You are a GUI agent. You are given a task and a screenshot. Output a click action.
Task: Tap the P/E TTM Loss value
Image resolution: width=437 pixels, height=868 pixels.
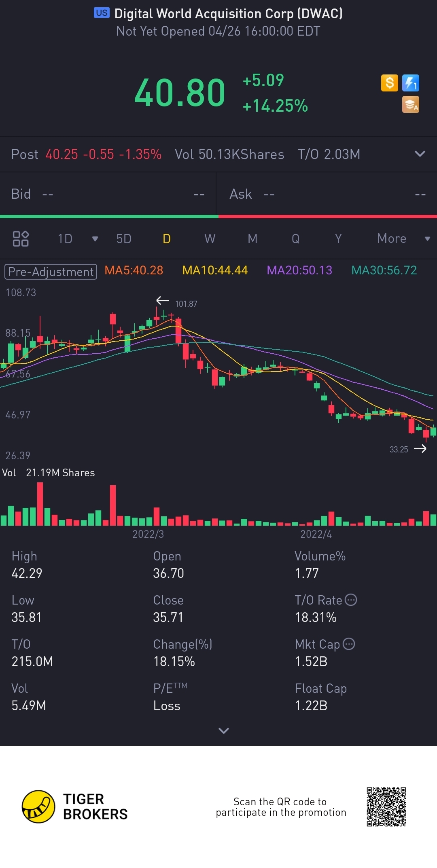pyautogui.click(x=167, y=706)
